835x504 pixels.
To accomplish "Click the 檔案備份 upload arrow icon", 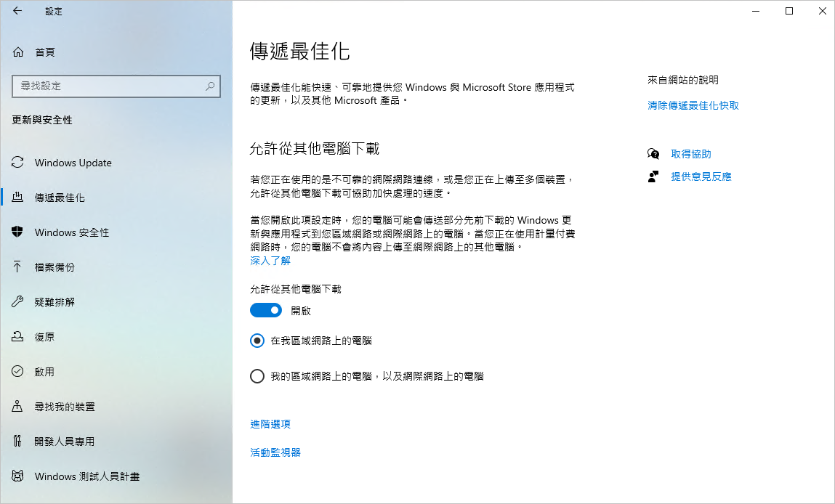I will click(17, 267).
